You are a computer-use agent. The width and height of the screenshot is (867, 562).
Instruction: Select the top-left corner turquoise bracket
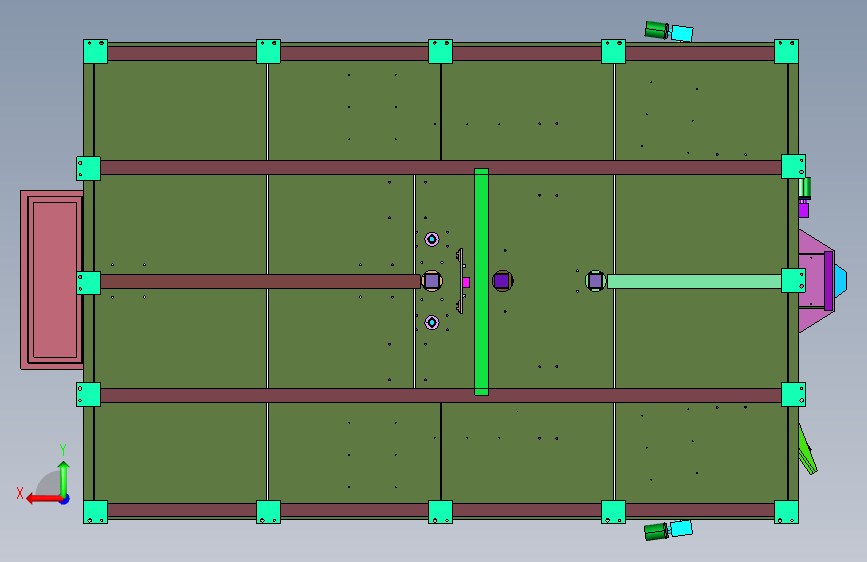coord(96,51)
